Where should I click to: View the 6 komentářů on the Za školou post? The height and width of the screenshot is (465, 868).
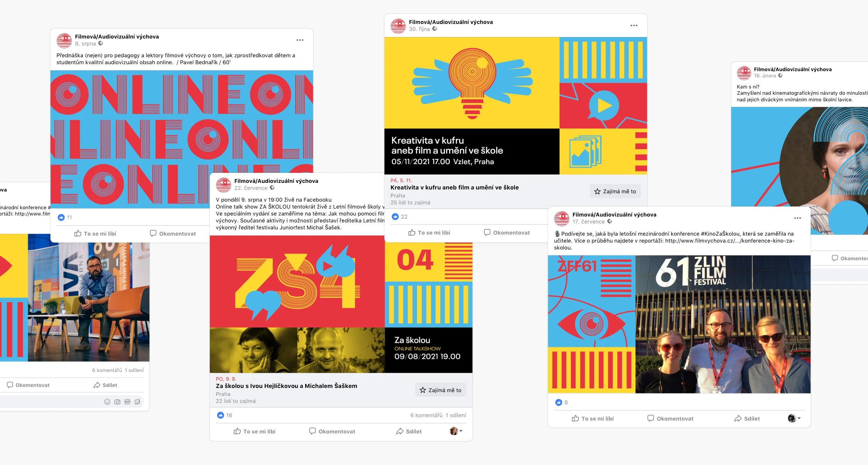click(x=426, y=415)
